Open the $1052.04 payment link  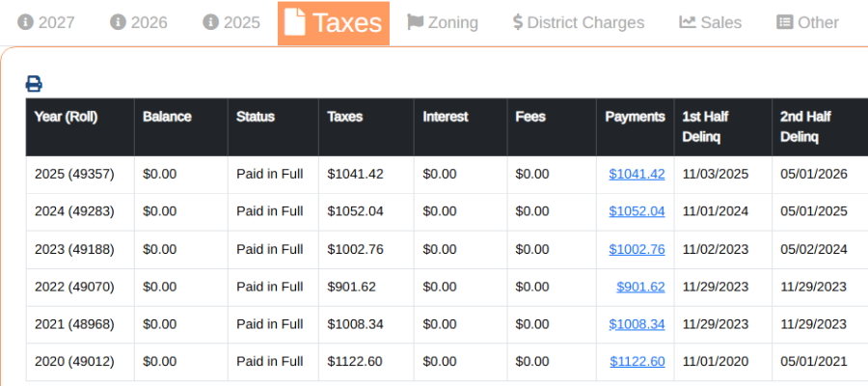[x=637, y=211]
